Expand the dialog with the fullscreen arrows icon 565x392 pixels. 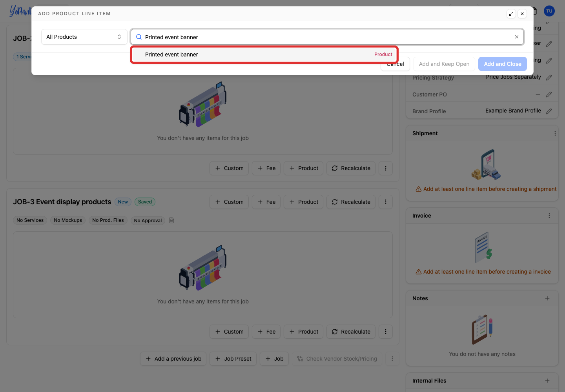511,14
